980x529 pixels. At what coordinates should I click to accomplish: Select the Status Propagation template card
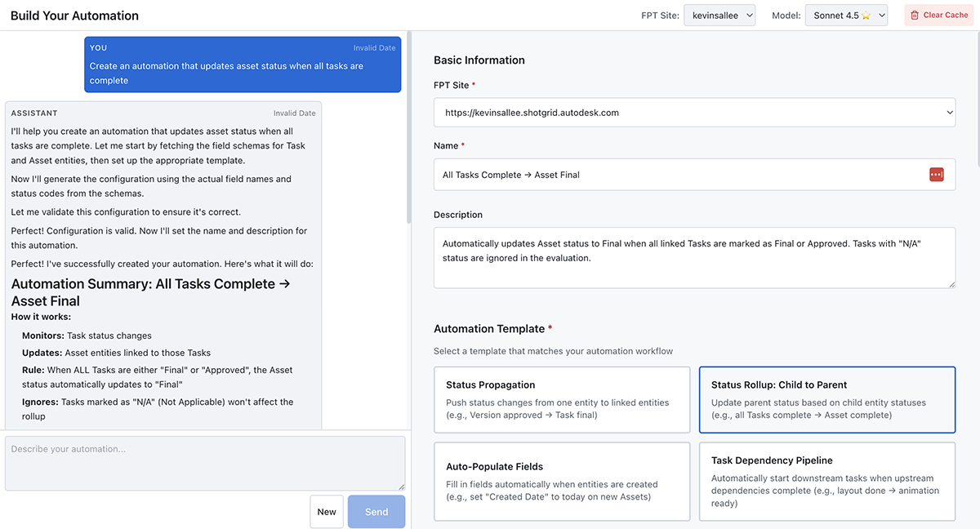562,398
